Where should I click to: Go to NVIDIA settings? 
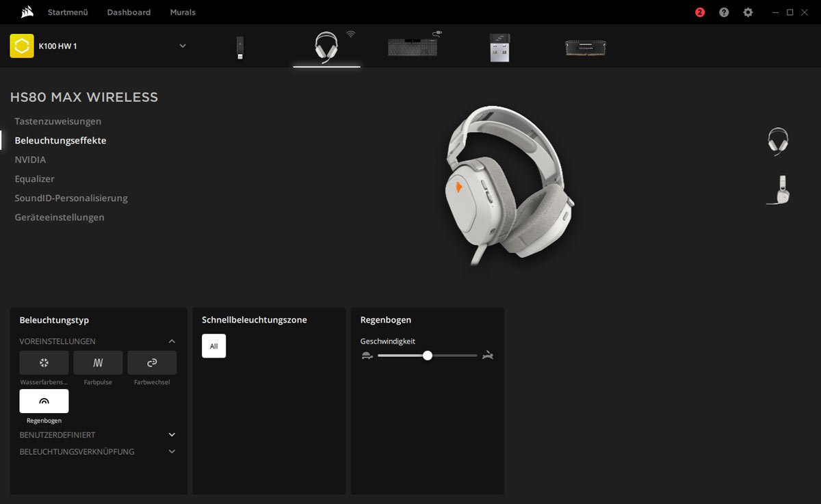[x=30, y=159]
